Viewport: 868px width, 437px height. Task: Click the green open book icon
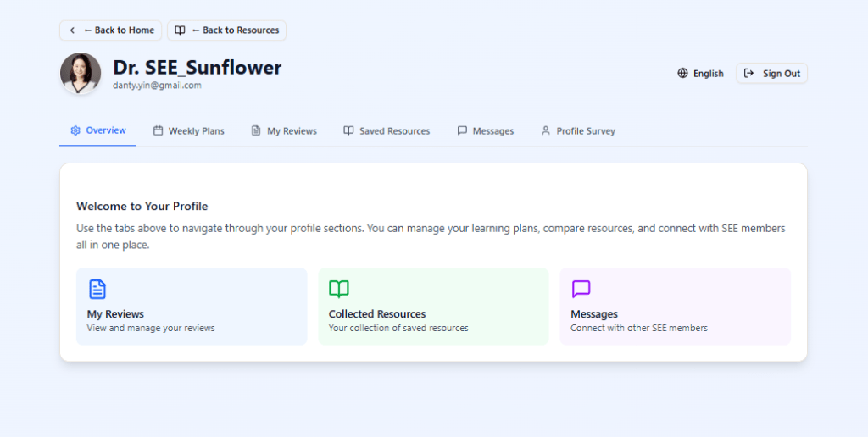339,290
